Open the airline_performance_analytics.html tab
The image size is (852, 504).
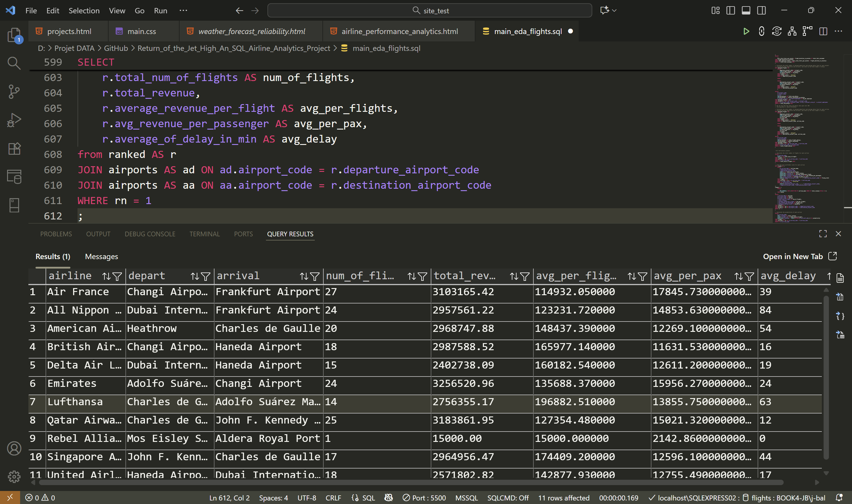tap(399, 31)
